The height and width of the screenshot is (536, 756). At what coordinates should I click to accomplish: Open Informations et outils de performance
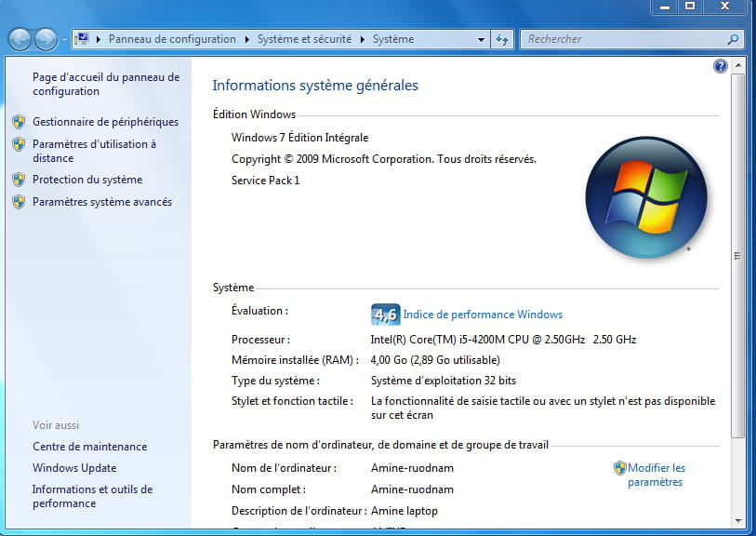93,496
